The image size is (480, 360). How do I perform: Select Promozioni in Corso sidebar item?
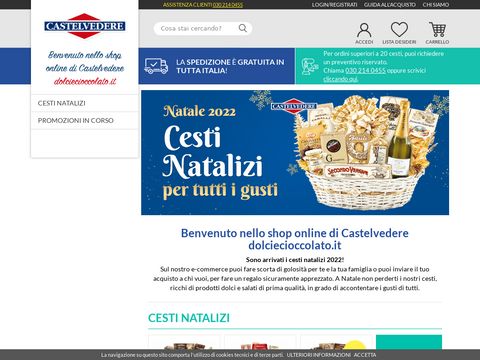[76, 120]
